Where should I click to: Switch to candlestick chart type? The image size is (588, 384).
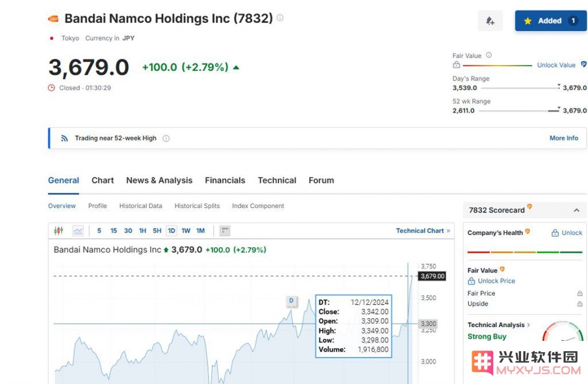tap(59, 231)
